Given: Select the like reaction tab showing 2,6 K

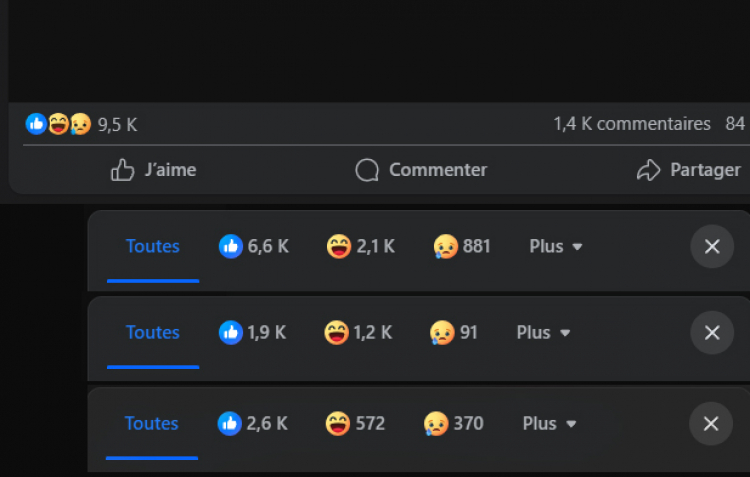Looking at the screenshot, I should tap(253, 423).
